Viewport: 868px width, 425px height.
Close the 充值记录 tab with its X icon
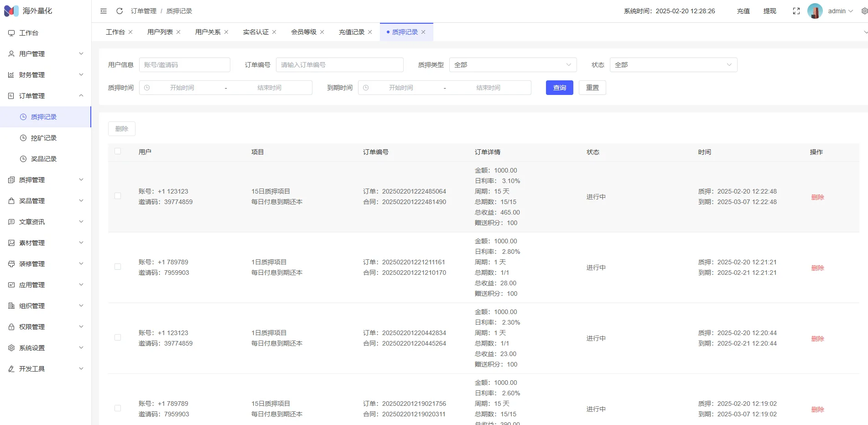pyautogui.click(x=370, y=32)
